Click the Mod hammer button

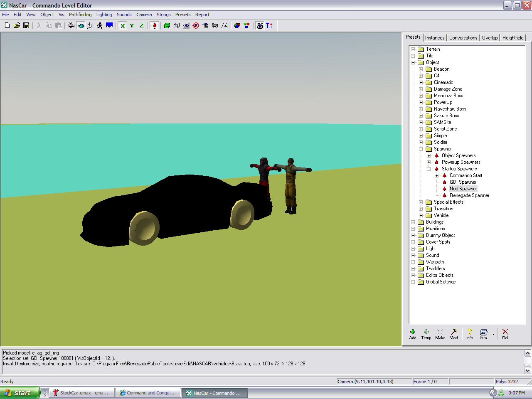(x=453, y=334)
